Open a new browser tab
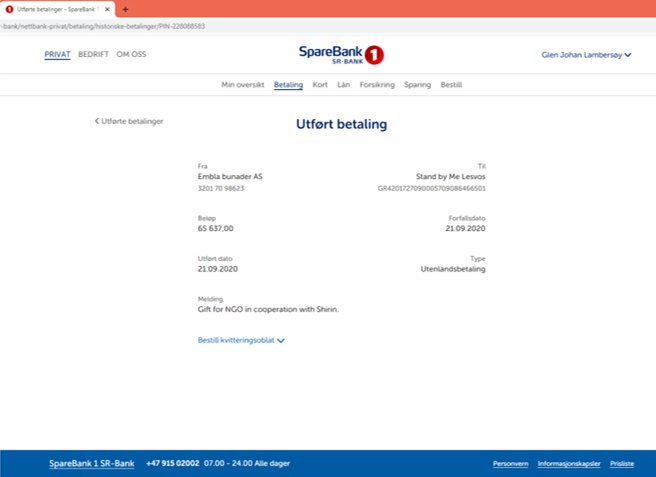 [125, 9]
